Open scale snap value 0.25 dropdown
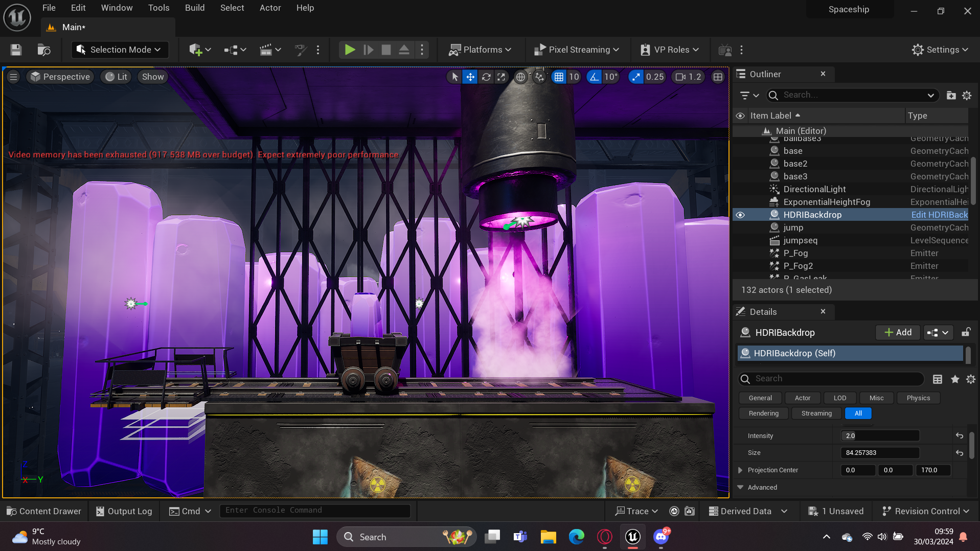 pyautogui.click(x=655, y=77)
